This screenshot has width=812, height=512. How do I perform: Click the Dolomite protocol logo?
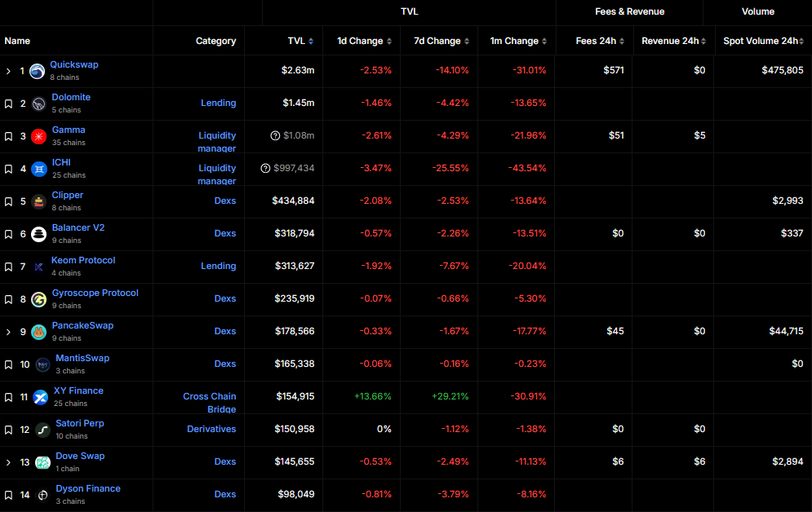click(39, 104)
